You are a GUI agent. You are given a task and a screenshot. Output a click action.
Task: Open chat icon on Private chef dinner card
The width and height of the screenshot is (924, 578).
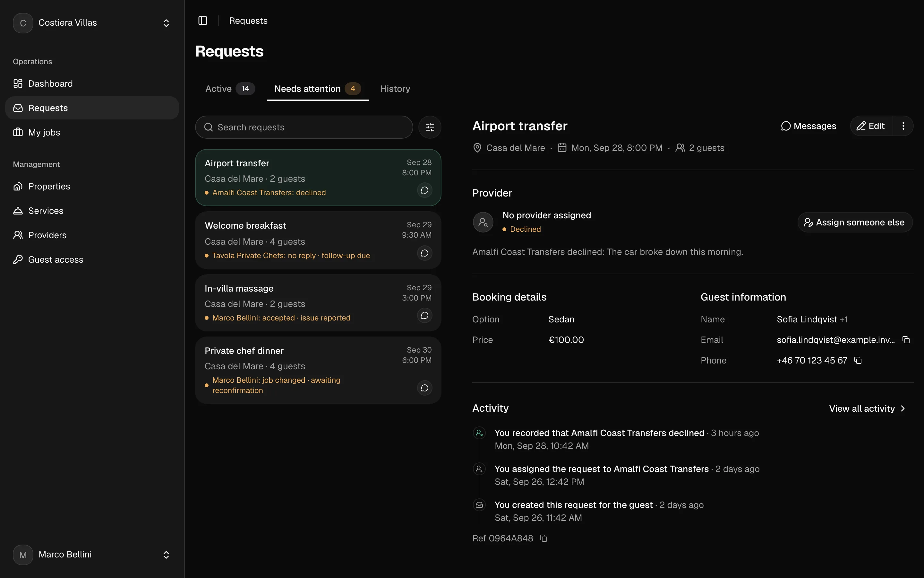pyautogui.click(x=424, y=388)
